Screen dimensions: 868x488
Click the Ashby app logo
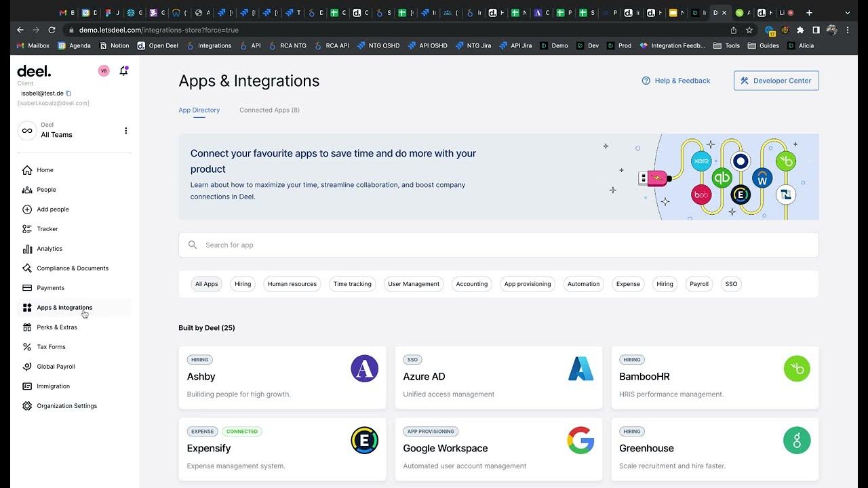(x=364, y=369)
